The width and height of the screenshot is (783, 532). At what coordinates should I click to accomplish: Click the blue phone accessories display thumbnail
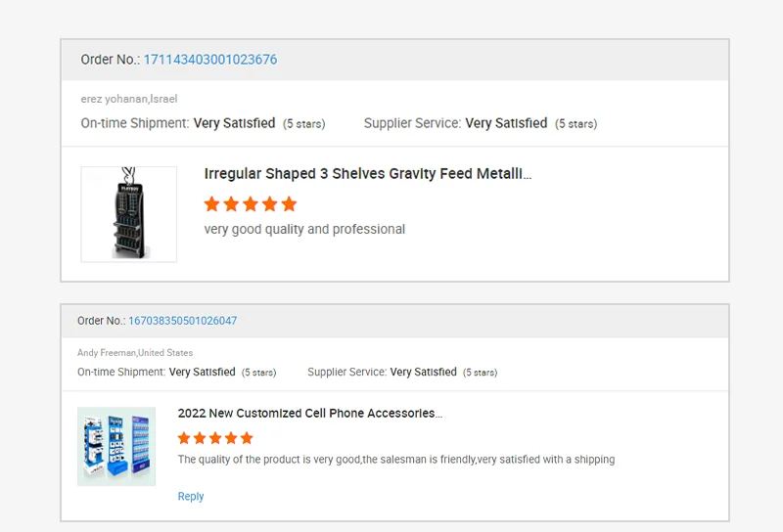pos(116,447)
